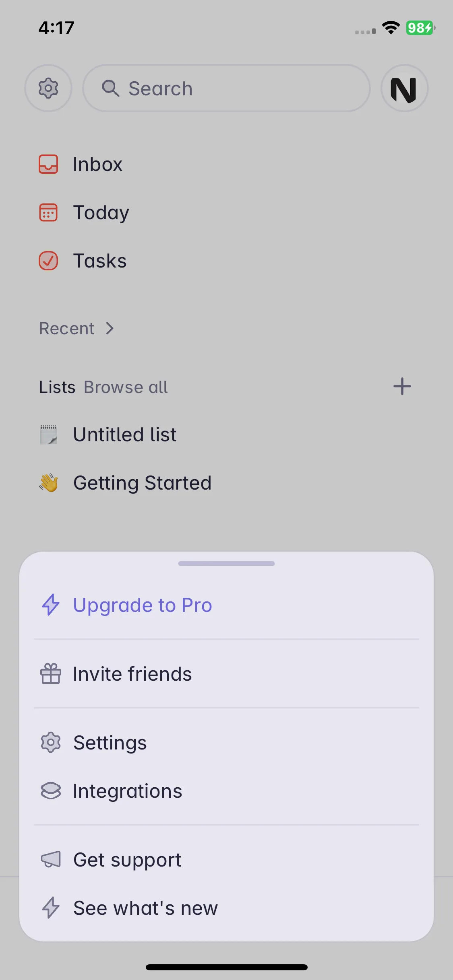Open the Inbox tray icon

point(48,164)
